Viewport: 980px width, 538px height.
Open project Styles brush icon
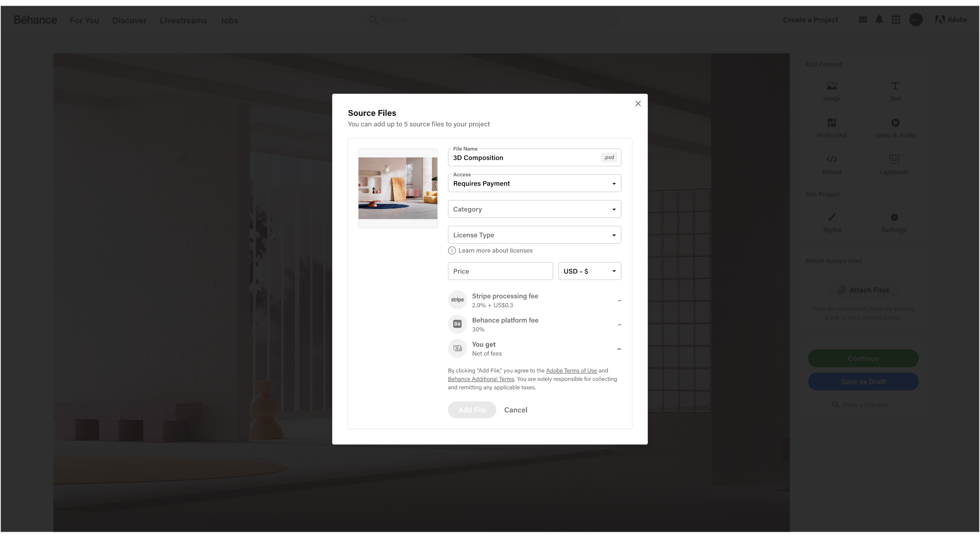click(x=831, y=217)
